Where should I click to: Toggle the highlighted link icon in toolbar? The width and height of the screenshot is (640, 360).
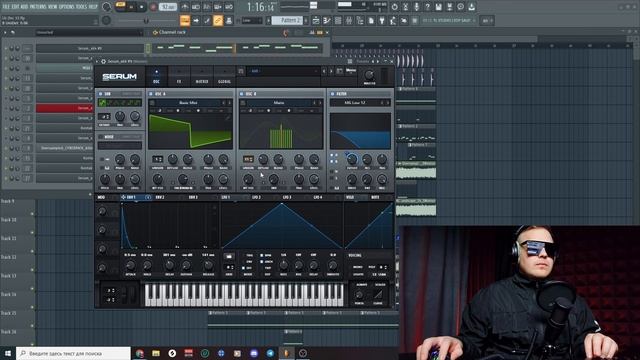pos(218,20)
